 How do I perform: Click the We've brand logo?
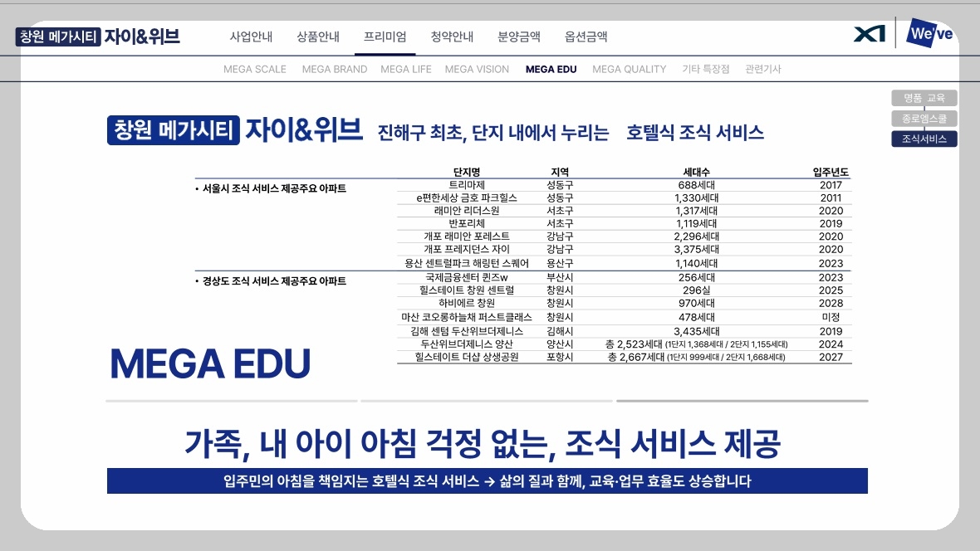pyautogui.click(x=930, y=33)
